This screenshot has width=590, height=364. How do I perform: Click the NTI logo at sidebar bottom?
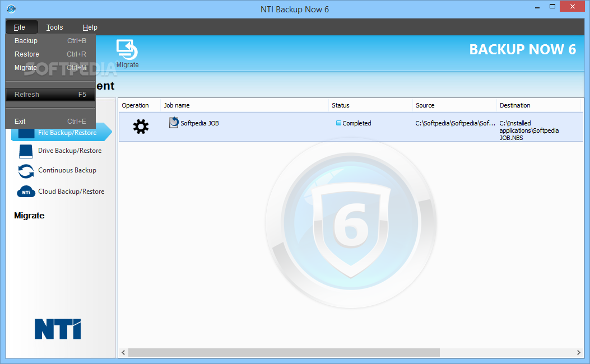pyautogui.click(x=58, y=329)
